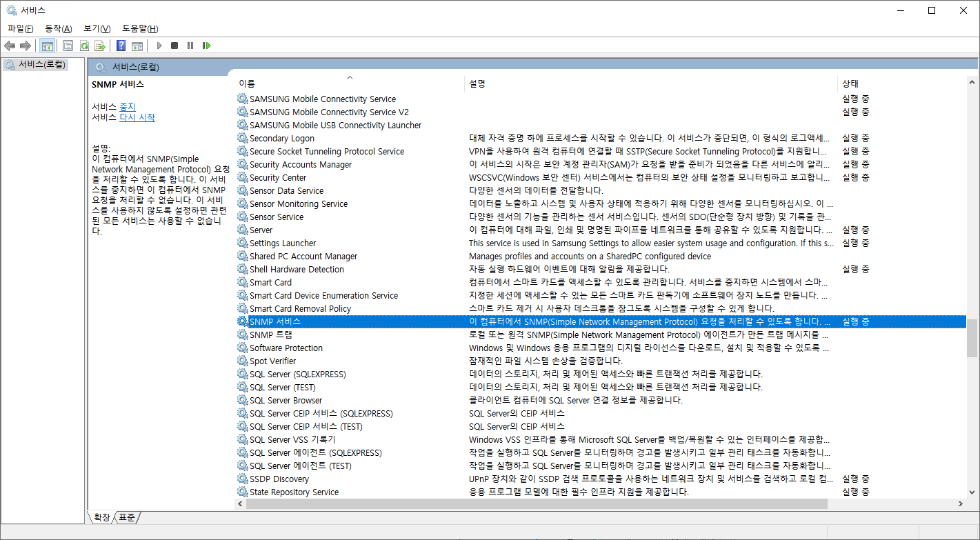Select Sensor Monitoring Service row
The image size is (980, 540).
pos(601,203)
